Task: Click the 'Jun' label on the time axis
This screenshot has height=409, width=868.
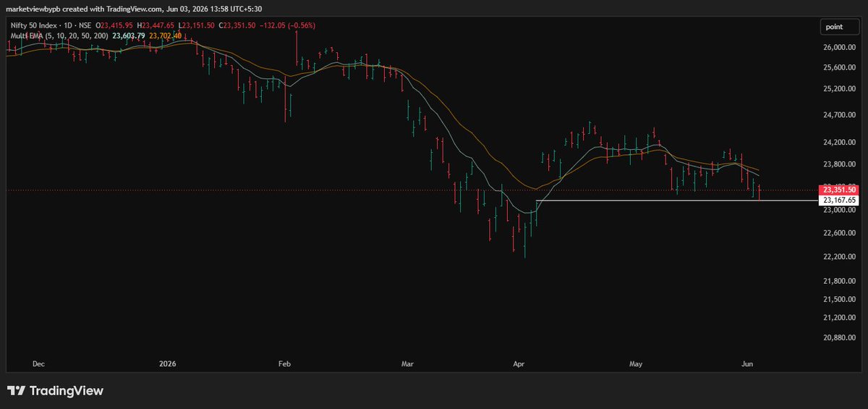Action: pos(749,363)
